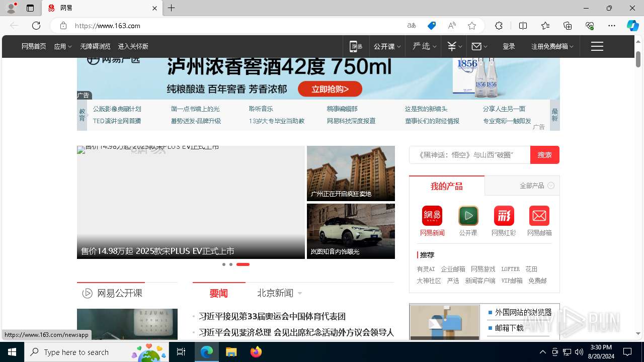Close the 网易 tab
Viewport: 644px width, 362px height.
point(154,8)
